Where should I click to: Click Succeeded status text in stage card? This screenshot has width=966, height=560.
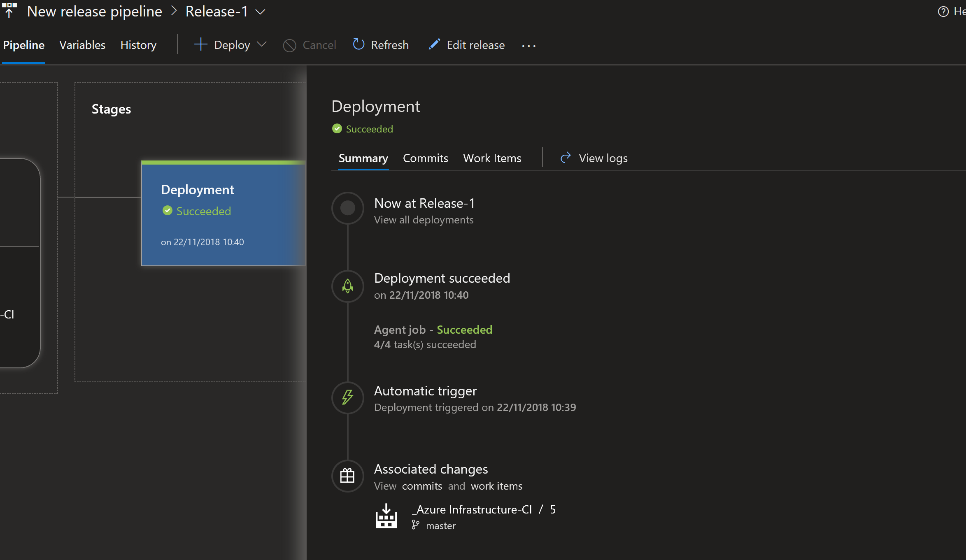pos(204,211)
